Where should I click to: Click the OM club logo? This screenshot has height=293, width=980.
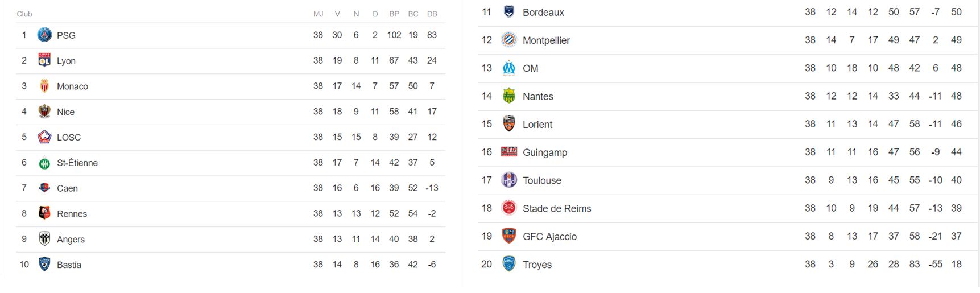(x=508, y=68)
